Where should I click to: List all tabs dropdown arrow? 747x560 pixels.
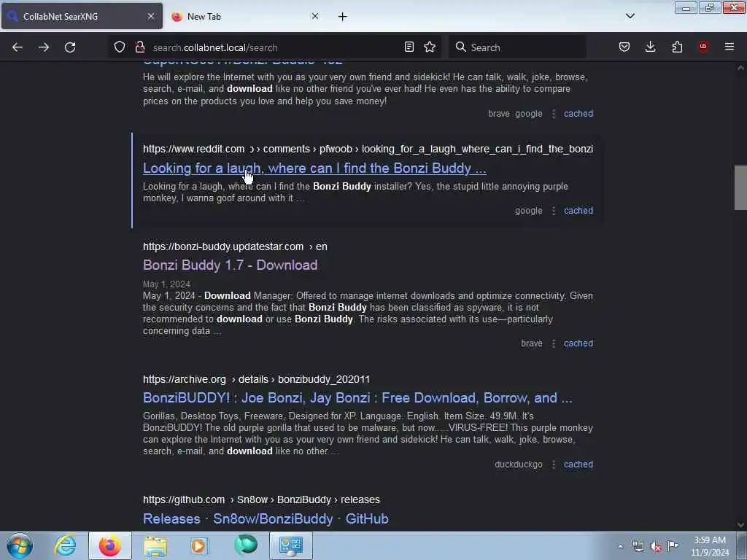(630, 16)
